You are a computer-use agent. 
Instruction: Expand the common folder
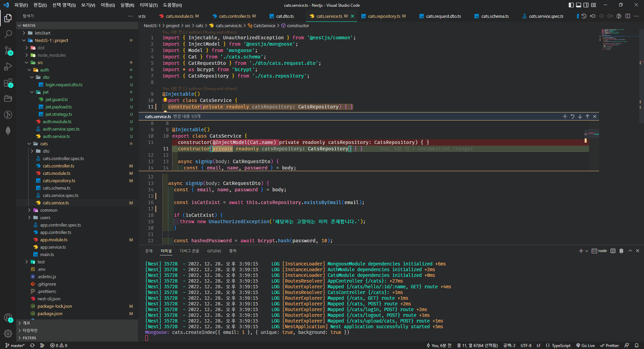49,210
